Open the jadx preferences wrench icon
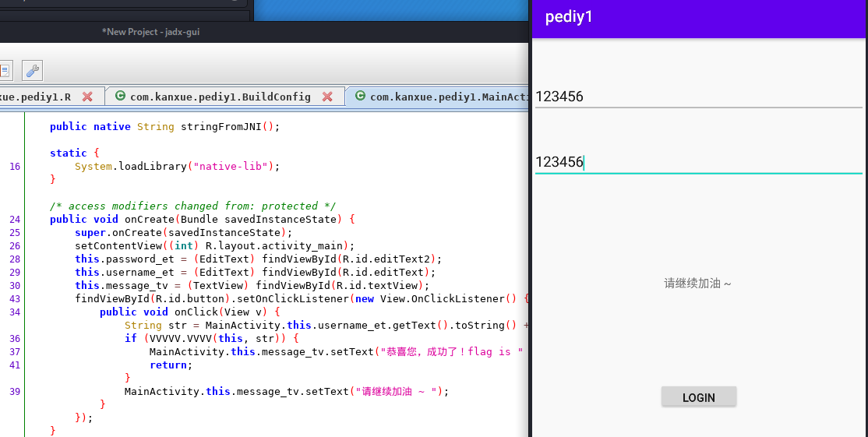 [32, 71]
